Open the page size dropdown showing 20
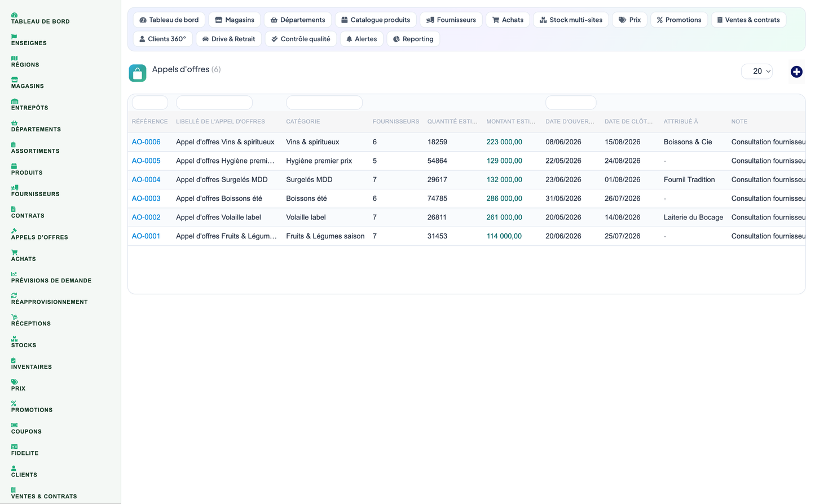 tap(757, 71)
